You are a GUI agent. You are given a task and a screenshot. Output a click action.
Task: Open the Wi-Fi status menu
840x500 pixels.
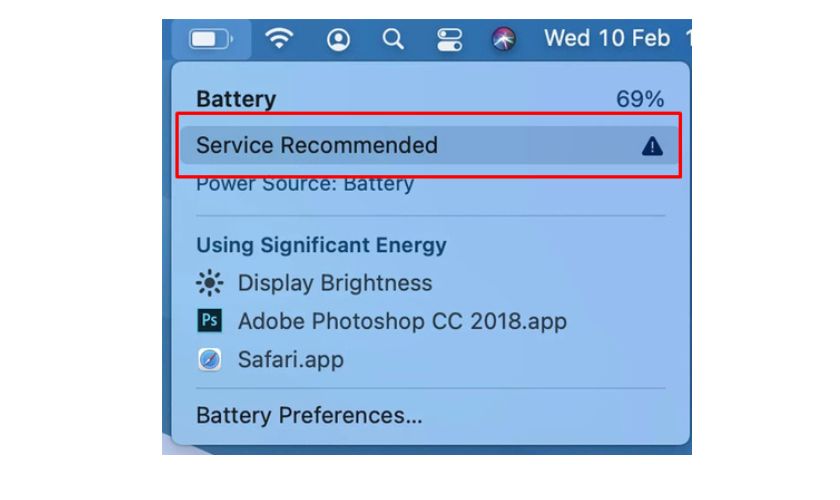point(279,39)
